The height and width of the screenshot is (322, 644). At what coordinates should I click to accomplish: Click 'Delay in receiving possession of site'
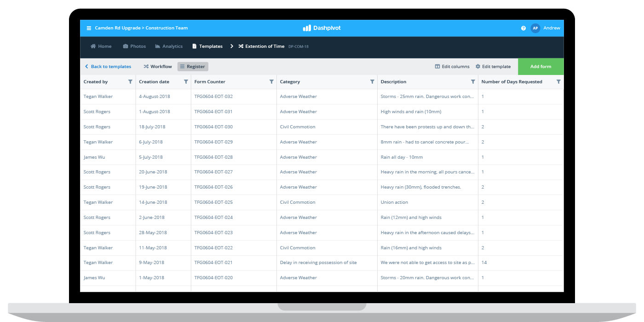point(318,263)
